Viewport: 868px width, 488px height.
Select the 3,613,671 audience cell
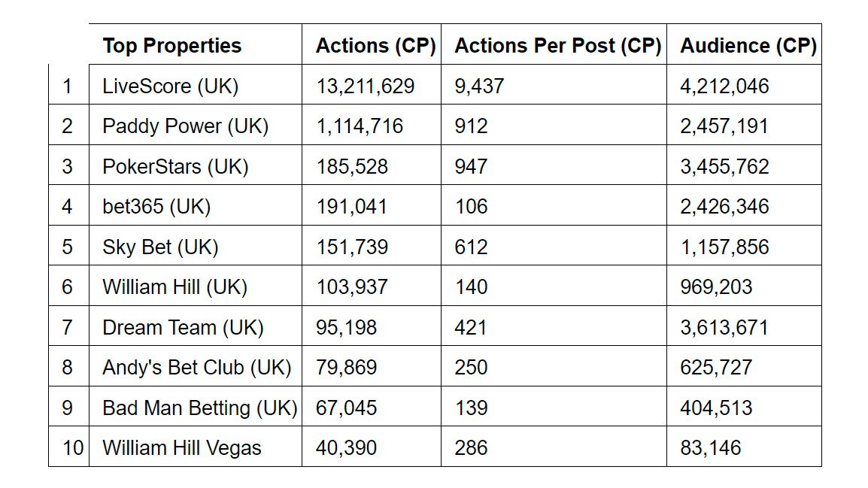click(724, 328)
